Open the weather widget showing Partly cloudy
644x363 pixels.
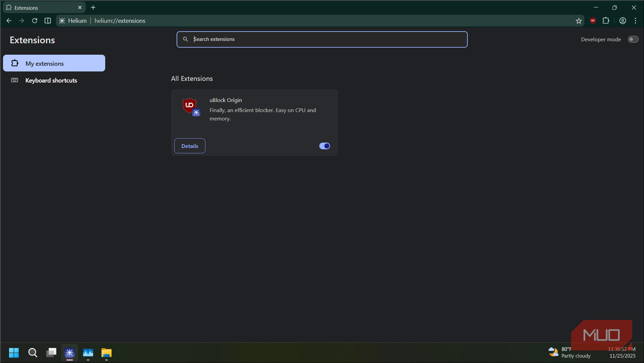tap(569, 352)
